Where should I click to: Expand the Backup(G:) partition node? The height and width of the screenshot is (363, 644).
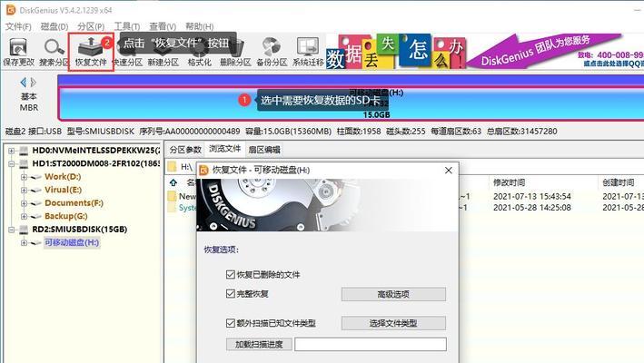tap(24, 216)
